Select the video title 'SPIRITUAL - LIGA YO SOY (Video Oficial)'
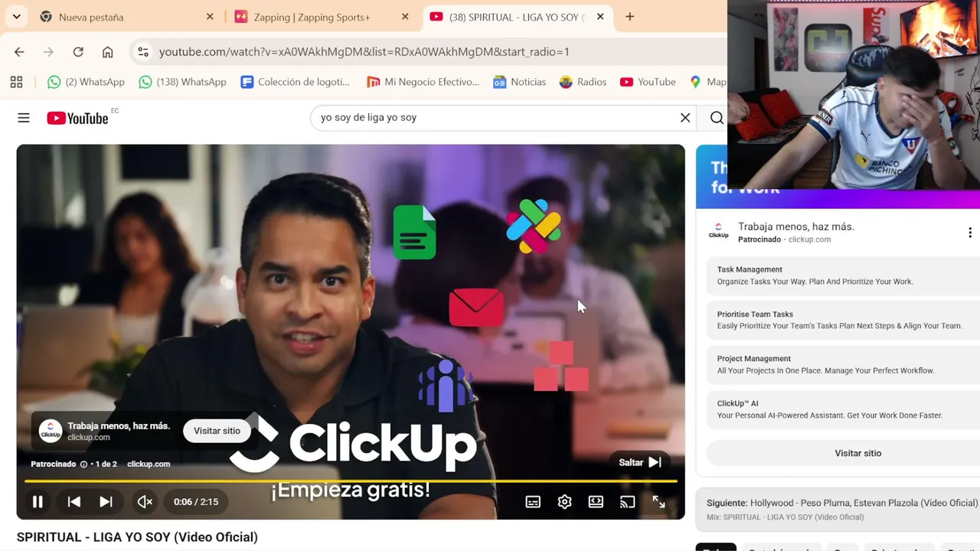This screenshot has width=980, height=551. point(137,537)
